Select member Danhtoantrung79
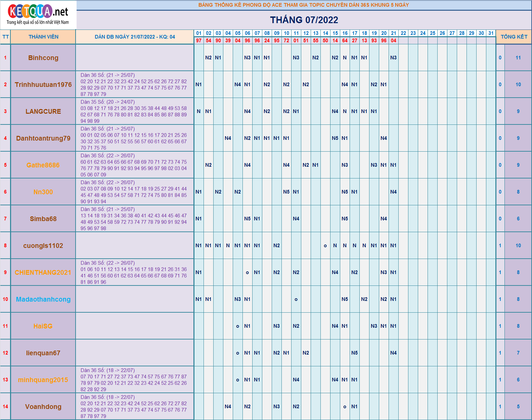 point(43,138)
